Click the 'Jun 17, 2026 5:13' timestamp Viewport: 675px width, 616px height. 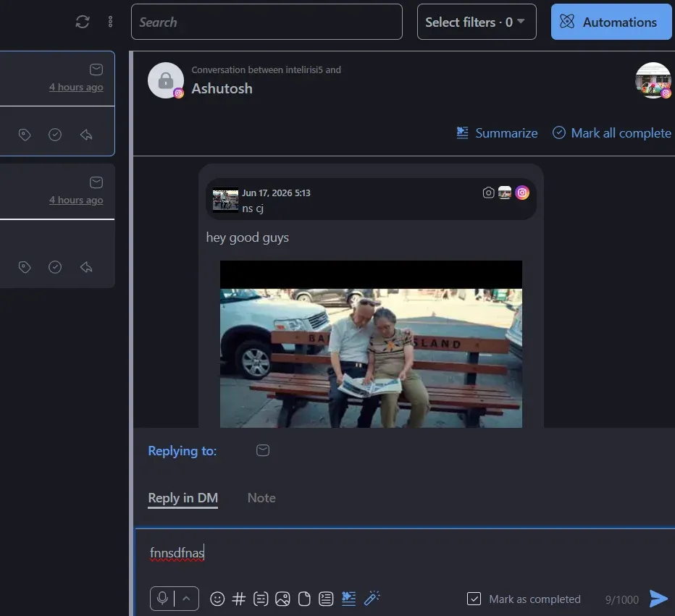pos(276,193)
